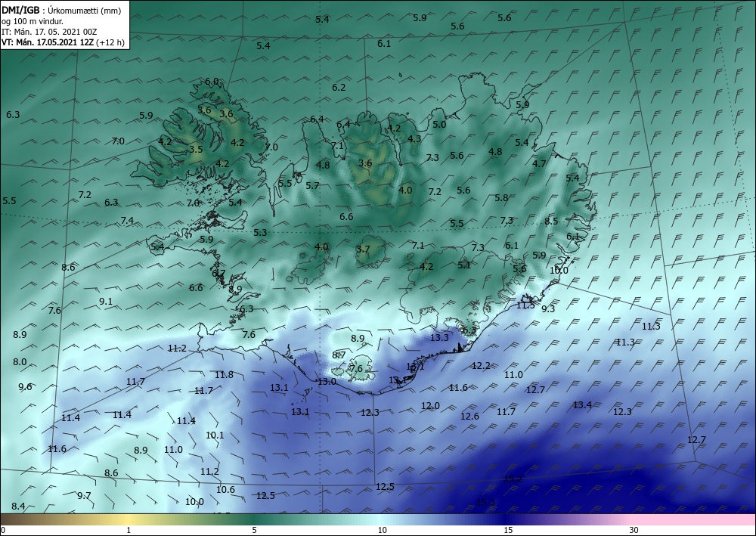Click the 9.3 value on the map
This screenshot has height=536, width=756.
(x=548, y=309)
